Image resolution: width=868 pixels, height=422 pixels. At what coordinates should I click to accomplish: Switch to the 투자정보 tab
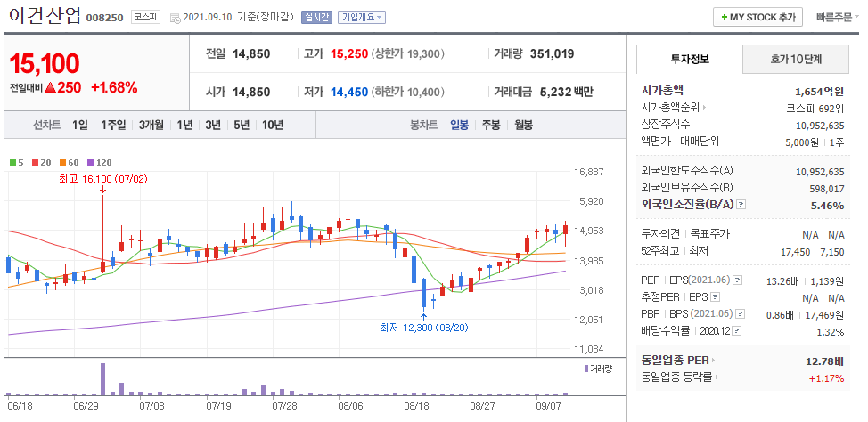pyautogui.click(x=689, y=59)
